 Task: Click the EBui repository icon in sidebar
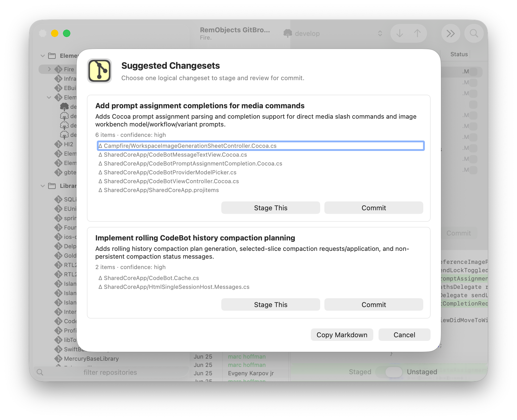click(58, 88)
